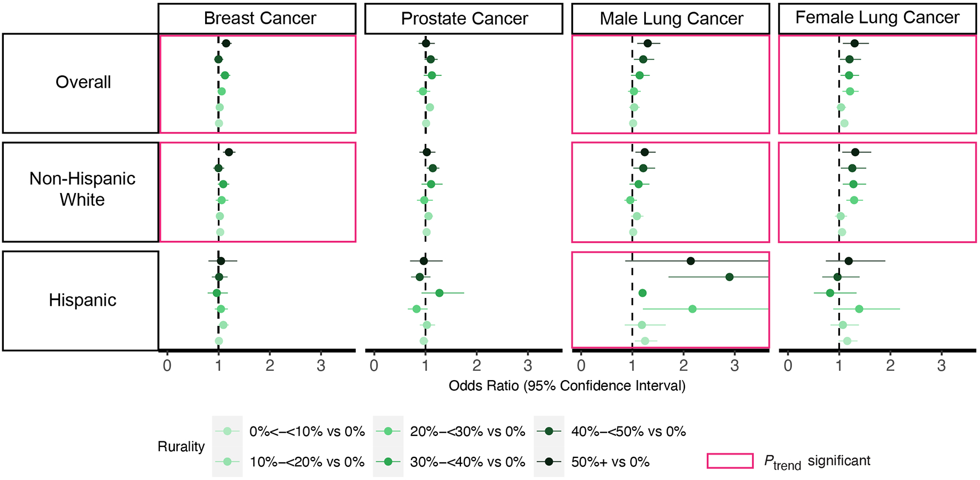The width and height of the screenshot is (980, 480).
Task: Select the Prostate Cancer column header
Action: pyautogui.click(x=464, y=19)
